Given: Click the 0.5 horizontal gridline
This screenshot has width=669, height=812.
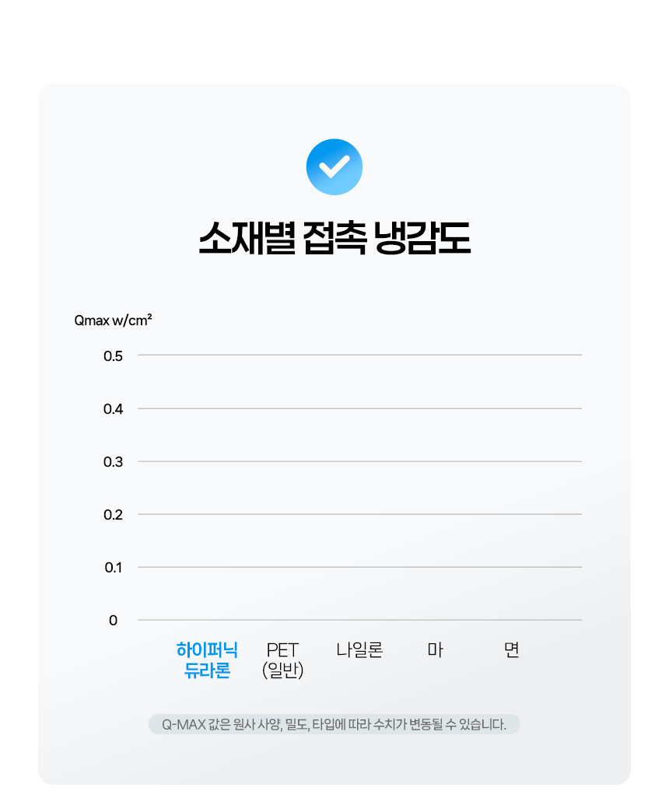Looking at the screenshot, I should (359, 355).
